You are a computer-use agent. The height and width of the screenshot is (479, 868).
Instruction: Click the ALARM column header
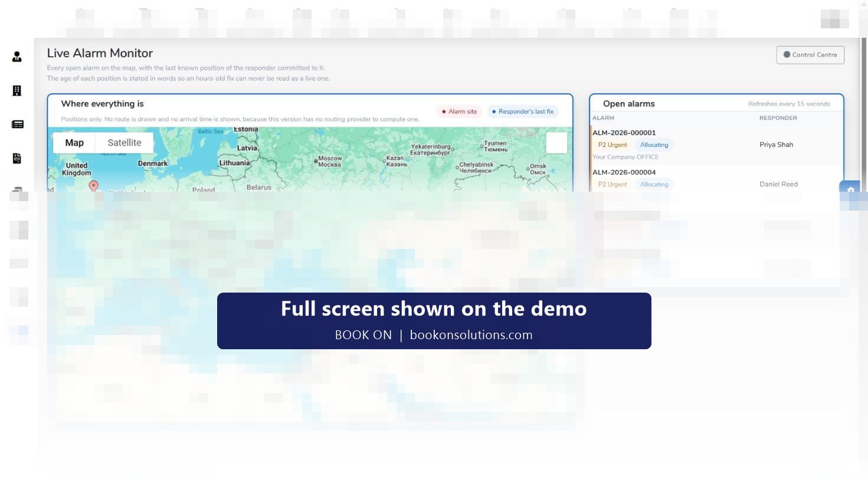pyautogui.click(x=603, y=118)
